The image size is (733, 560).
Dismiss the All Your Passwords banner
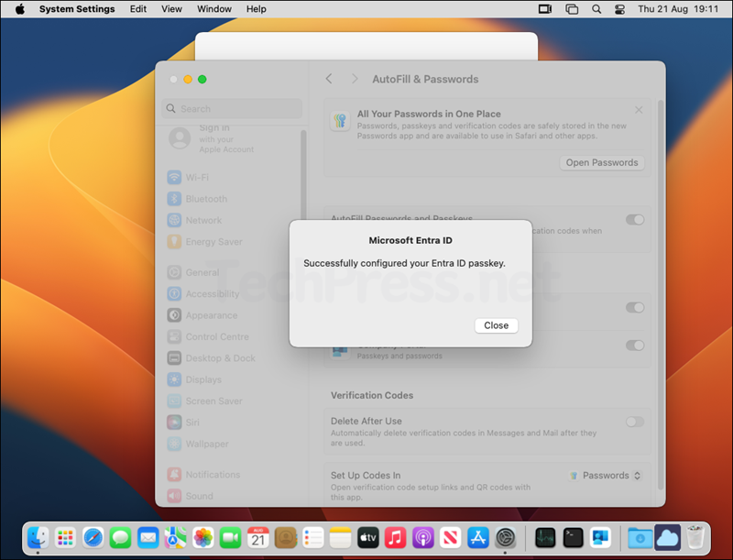(x=639, y=110)
